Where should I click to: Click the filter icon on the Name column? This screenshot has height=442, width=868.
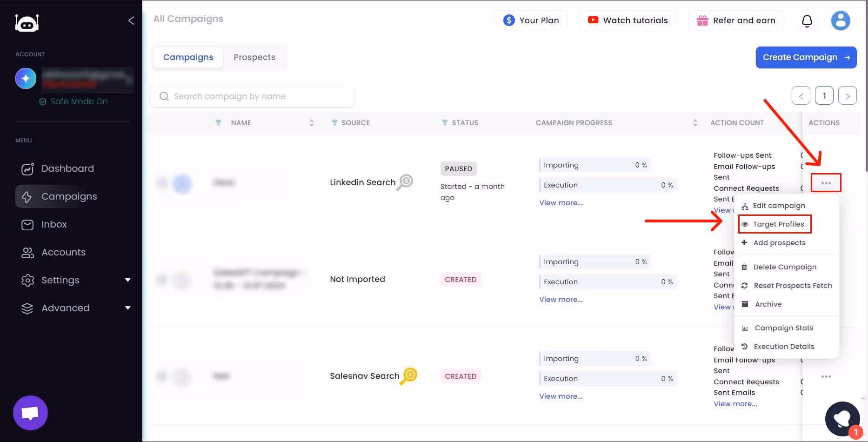[219, 122]
